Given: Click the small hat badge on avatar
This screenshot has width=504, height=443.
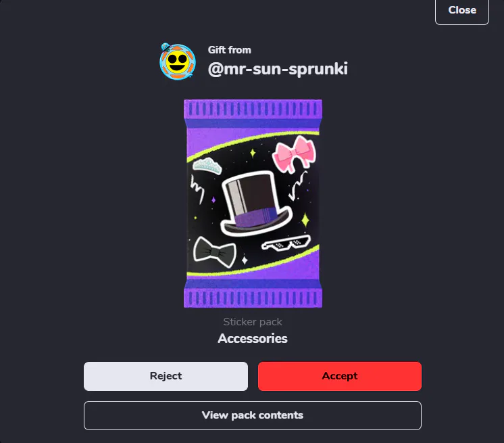Looking at the screenshot, I should click(166, 47).
